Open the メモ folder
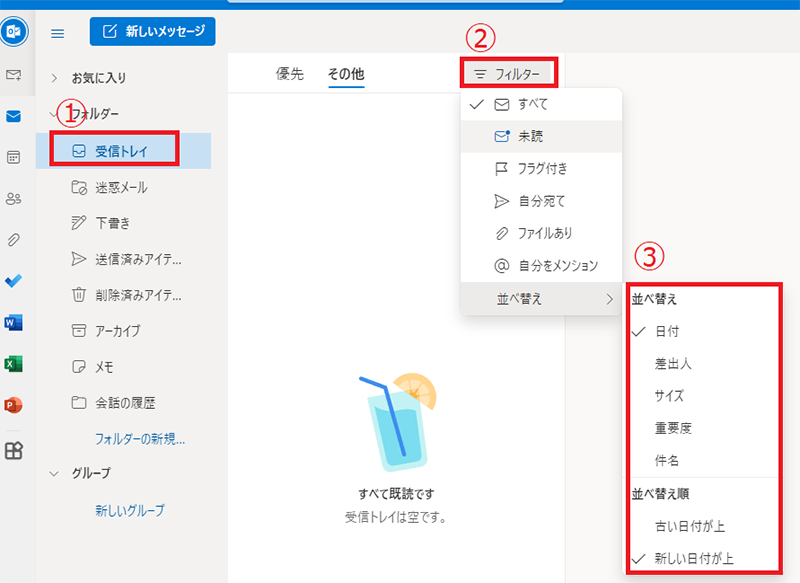 tap(123, 367)
